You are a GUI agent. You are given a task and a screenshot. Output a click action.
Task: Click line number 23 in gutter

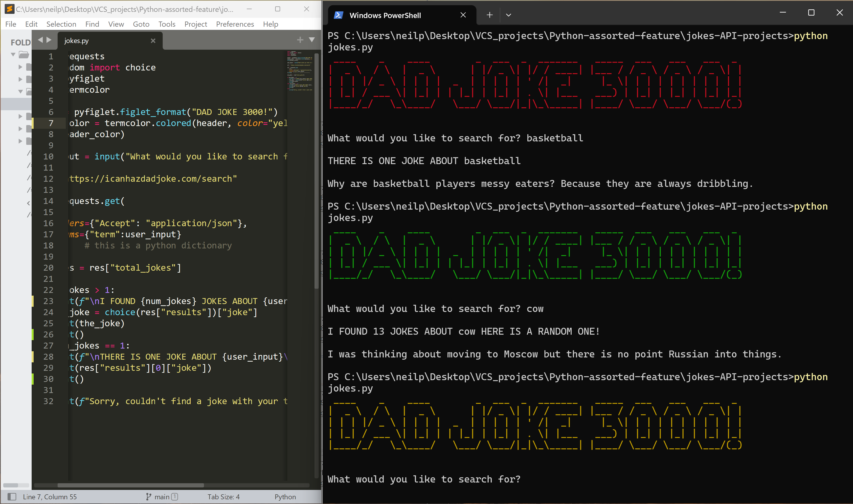[x=48, y=301]
